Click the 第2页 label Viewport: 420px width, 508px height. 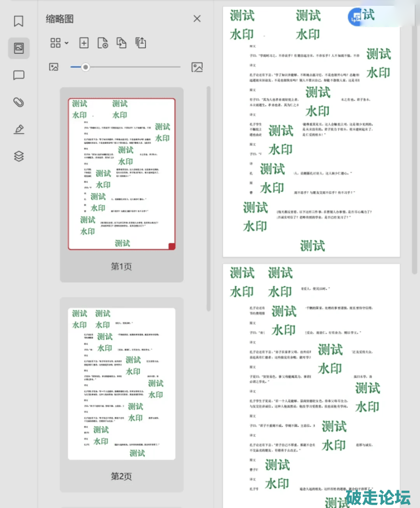click(122, 476)
